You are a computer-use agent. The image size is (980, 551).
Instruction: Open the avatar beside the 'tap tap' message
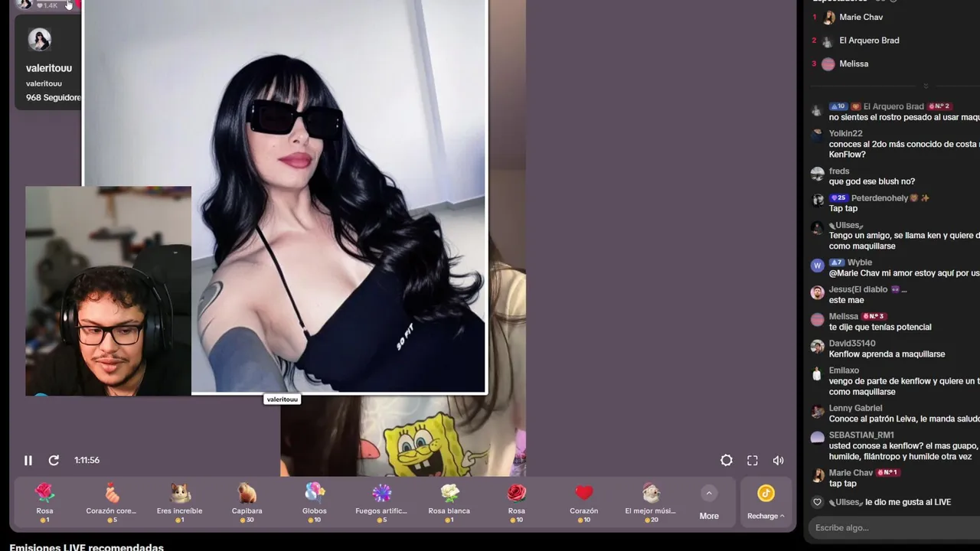[818, 476]
